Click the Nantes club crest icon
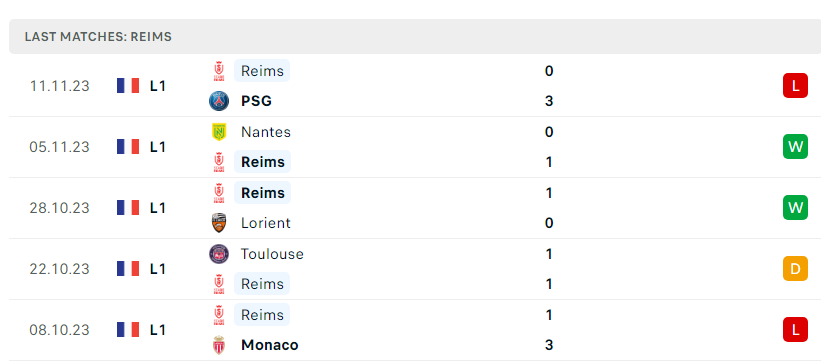The image size is (821, 363). (x=219, y=132)
